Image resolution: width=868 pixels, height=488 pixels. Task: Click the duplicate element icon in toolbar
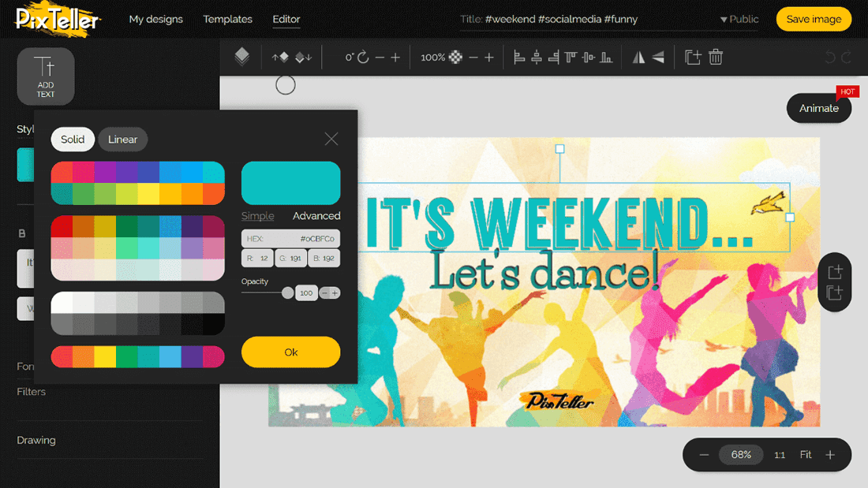pos(693,57)
